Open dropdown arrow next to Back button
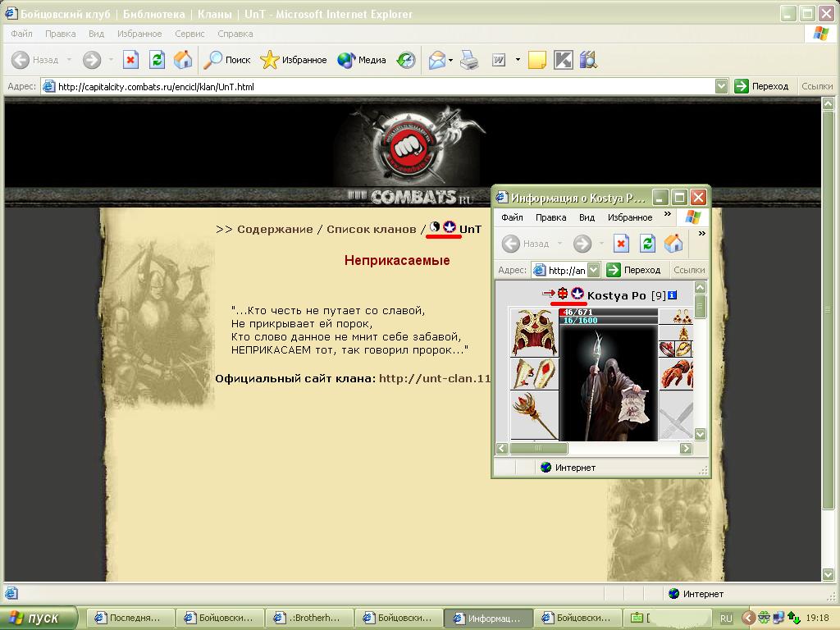 tap(69, 59)
